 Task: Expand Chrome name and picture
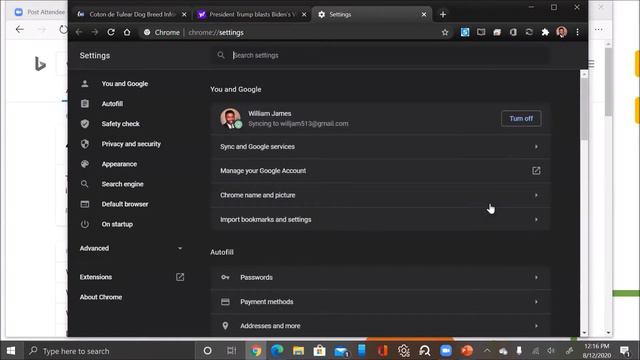point(381,195)
